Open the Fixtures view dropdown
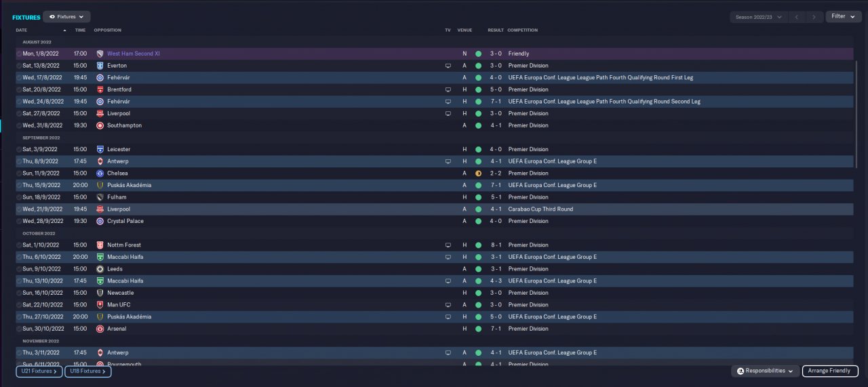This screenshot has height=387, width=868. 66,17
